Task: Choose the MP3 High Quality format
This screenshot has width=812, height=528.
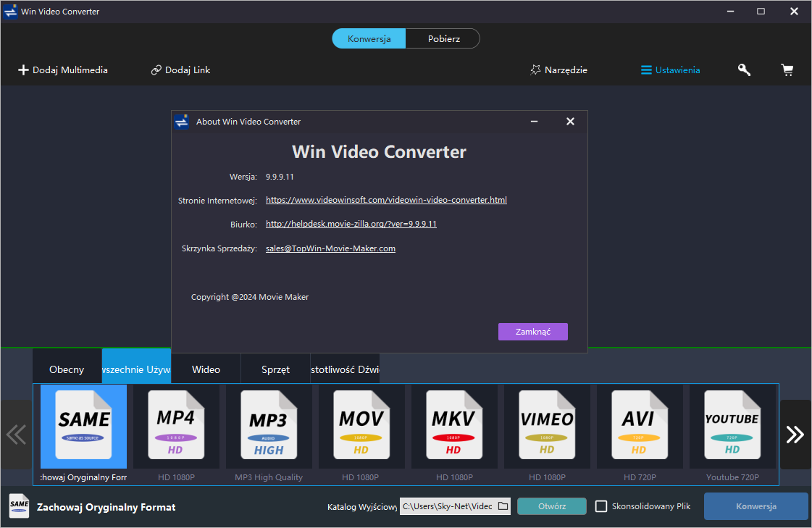Action: click(x=269, y=426)
